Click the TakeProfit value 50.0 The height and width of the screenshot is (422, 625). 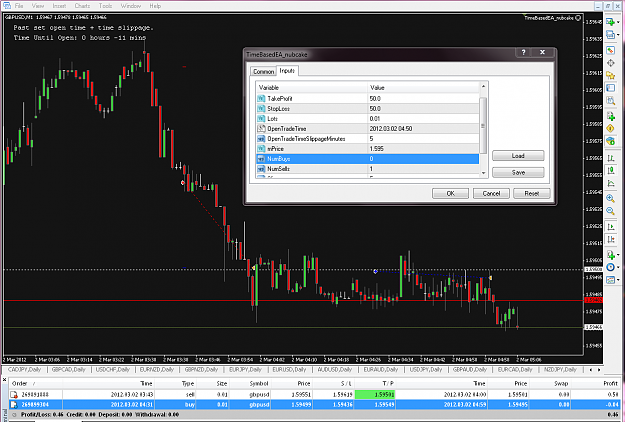pos(375,98)
